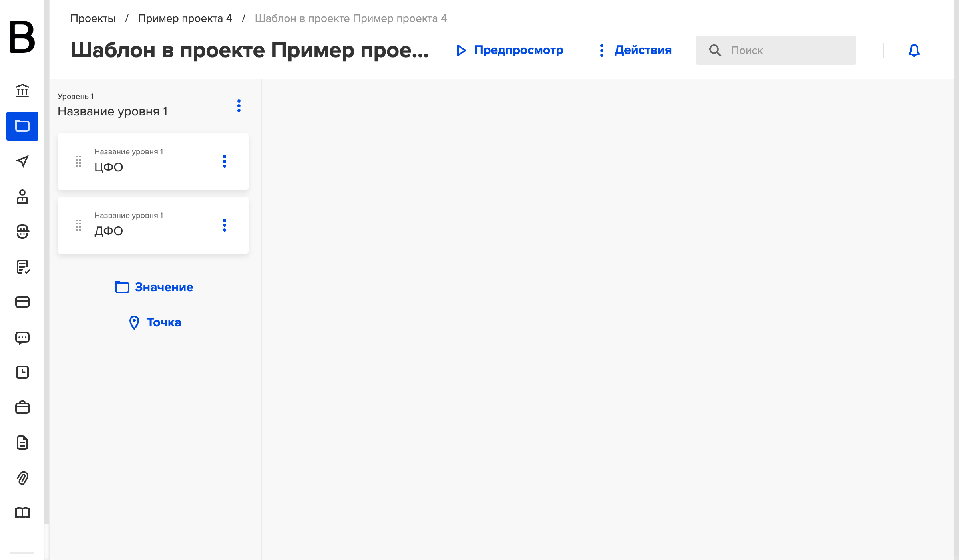Go to Пример проекта 4 breadcrumb
The image size is (959, 560).
click(185, 18)
